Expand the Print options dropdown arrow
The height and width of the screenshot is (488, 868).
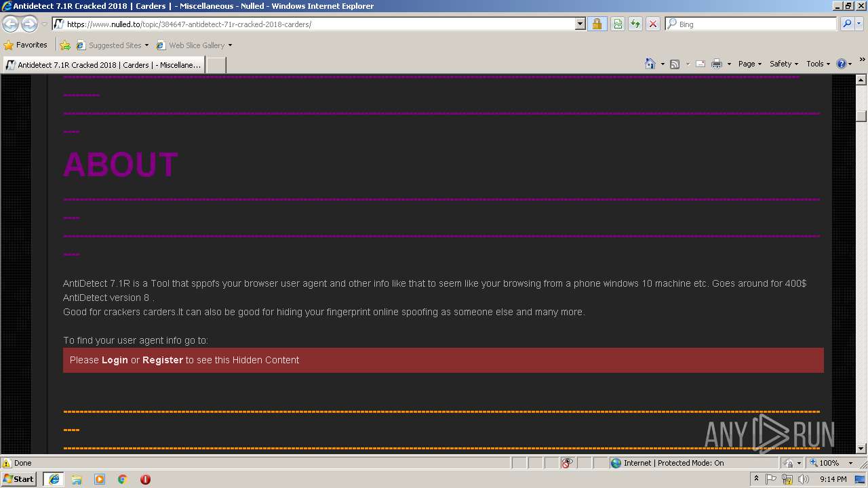729,64
